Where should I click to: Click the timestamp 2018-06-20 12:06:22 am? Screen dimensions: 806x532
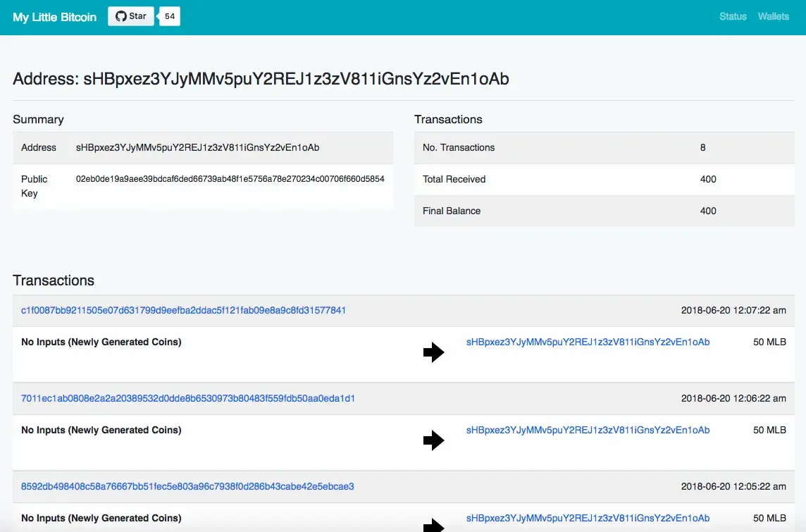click(x=733, y=398)
